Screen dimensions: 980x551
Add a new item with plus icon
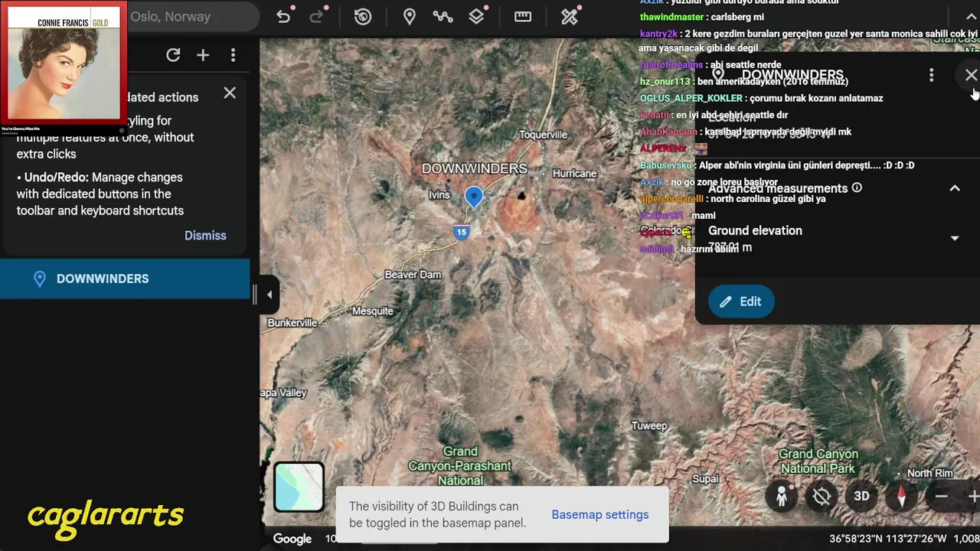pyautogui.click(x=203, y=55)
